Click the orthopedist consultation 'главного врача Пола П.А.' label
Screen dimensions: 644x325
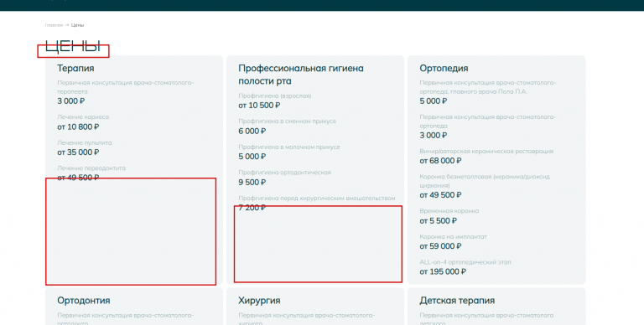coord(487,87)
